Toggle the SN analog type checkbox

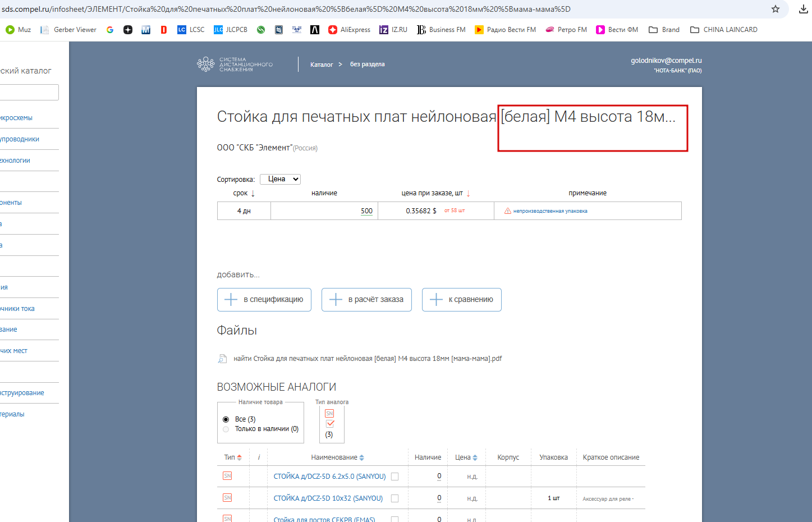click(330, 424)
